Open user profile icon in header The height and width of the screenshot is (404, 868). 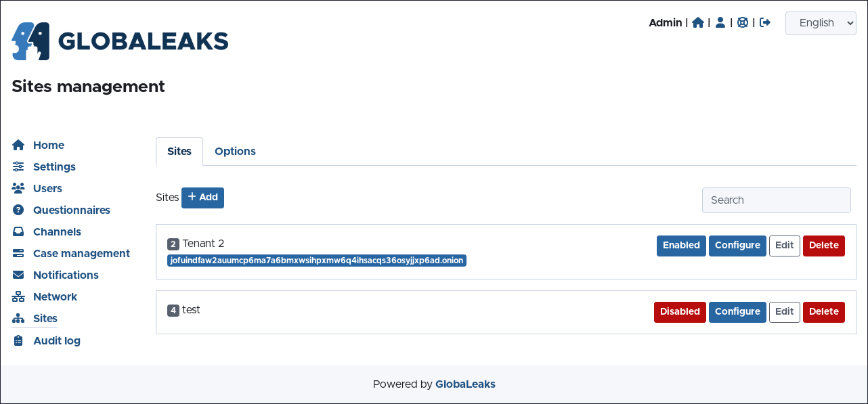point(720,22)
